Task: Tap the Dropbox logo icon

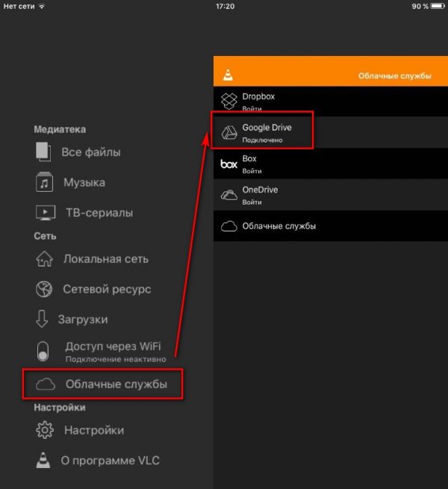Action: pyautogui.click(x=228, y=100)
